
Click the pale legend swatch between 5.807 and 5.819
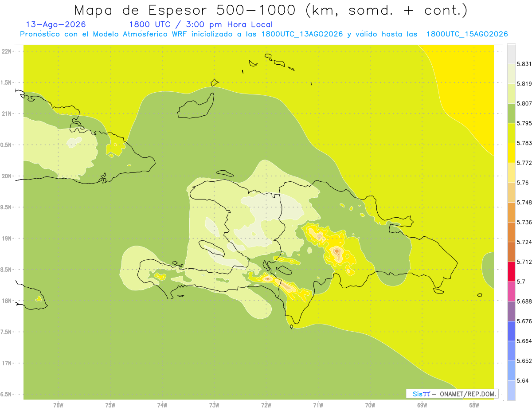tap(511, 94)
